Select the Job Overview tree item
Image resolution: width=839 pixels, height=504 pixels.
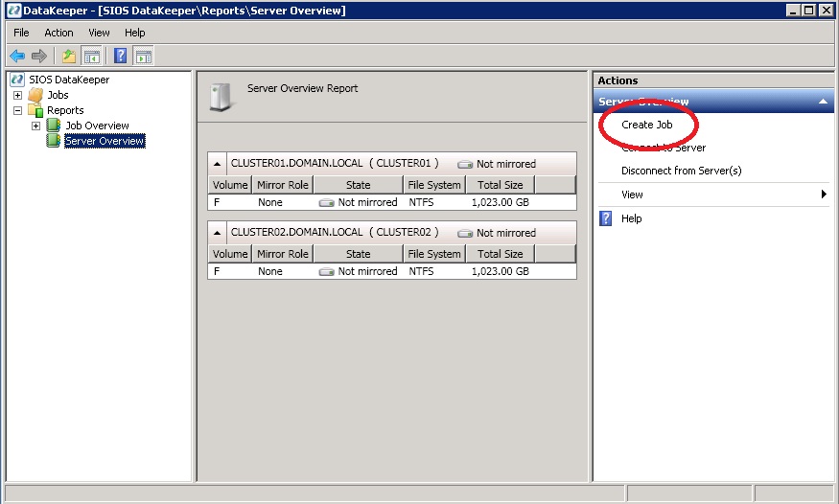click(x=97, y=126)
